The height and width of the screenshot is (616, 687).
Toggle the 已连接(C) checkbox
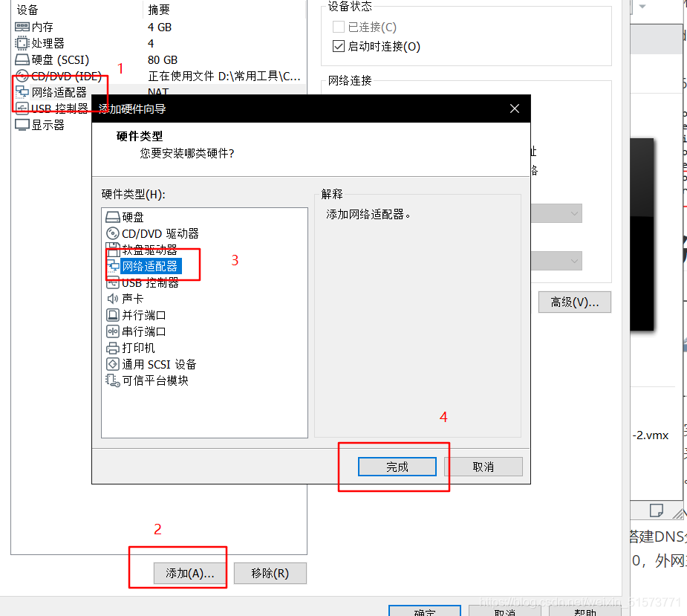click(339, 27)
